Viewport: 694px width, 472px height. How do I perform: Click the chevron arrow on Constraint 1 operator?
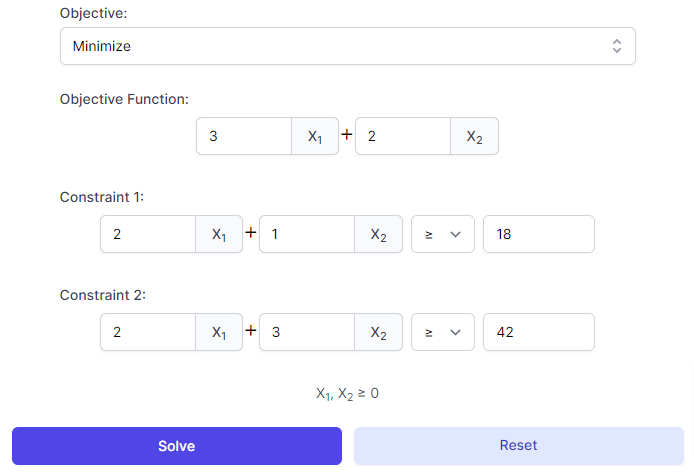455,234
